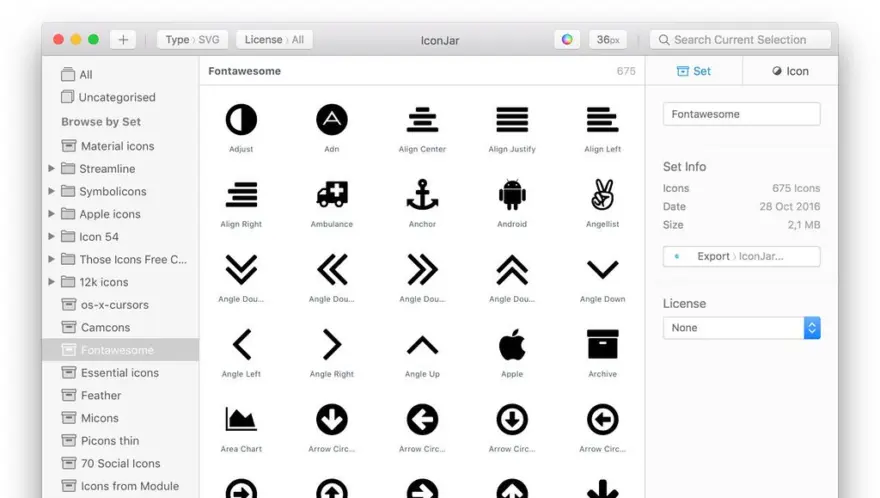The height and width of the screenshot is (498, 880).
Task: Expand the Streamline folder
Action: point(51,168)
